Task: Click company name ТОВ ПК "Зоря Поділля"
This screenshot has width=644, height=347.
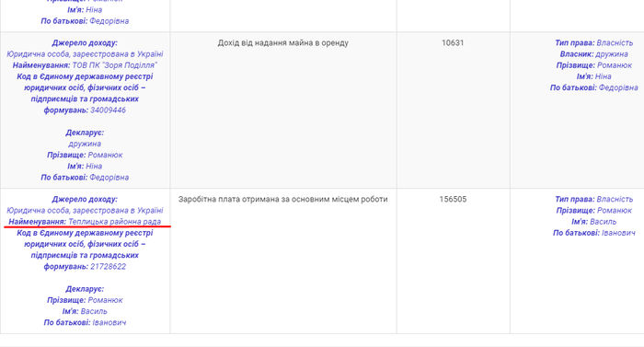Action: (x=115, y=65)
